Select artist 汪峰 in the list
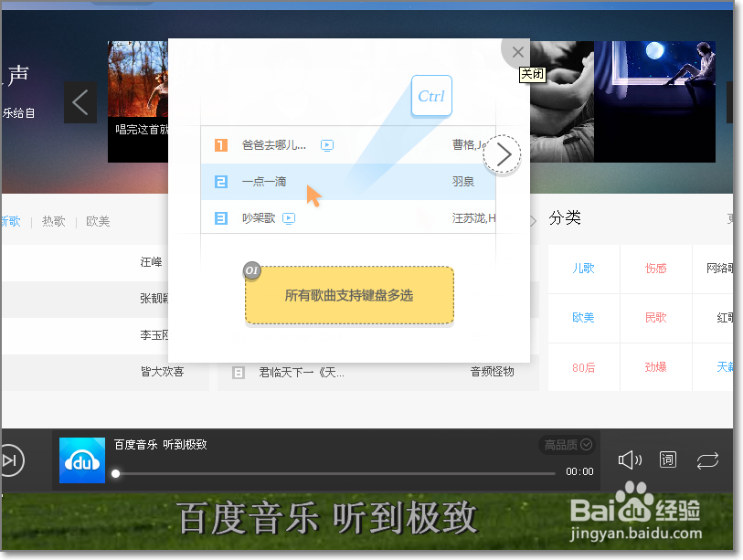This screenshot has width=743, height=560. click(x=151, y=262)
